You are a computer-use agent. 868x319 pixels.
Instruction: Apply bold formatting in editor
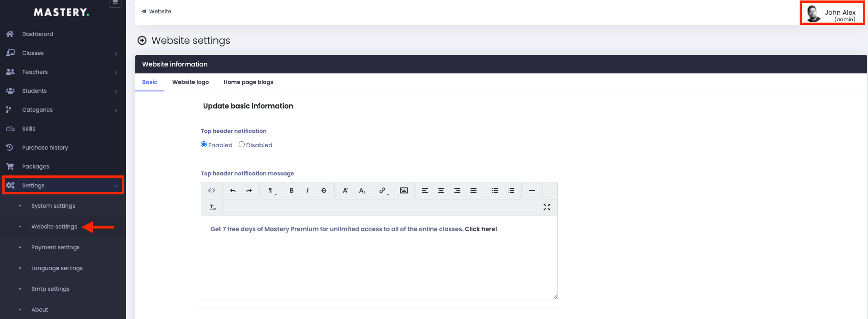coord(291,191)
